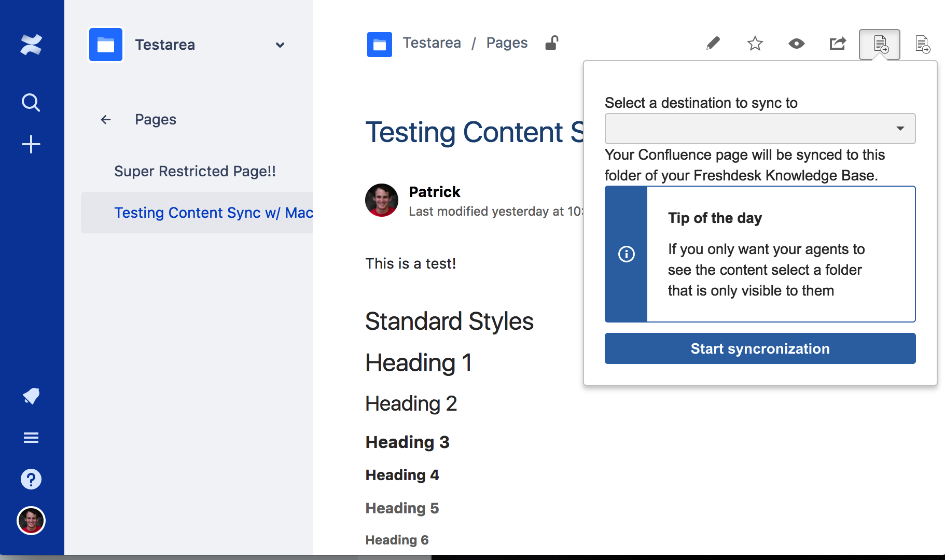Image resolution: width=945 pixels, height=560 pixels.
Task: Click the Confluence logo icon
Action: 31,45
